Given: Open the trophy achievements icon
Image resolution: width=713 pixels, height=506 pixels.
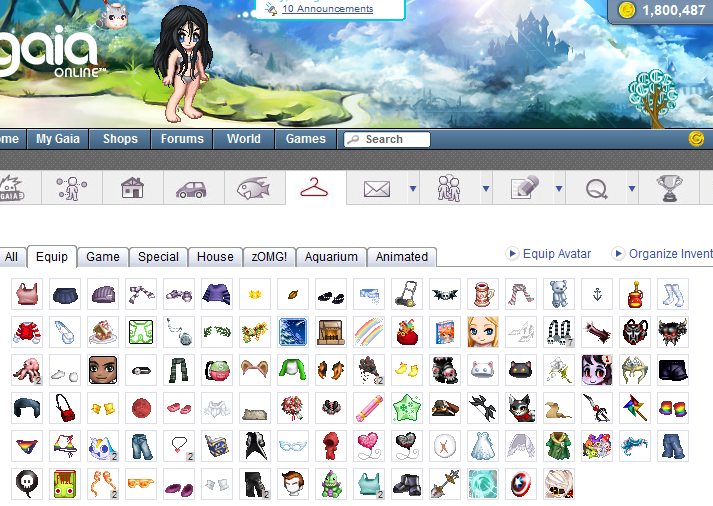Looking at the screenshot, I should coord(669,188).
